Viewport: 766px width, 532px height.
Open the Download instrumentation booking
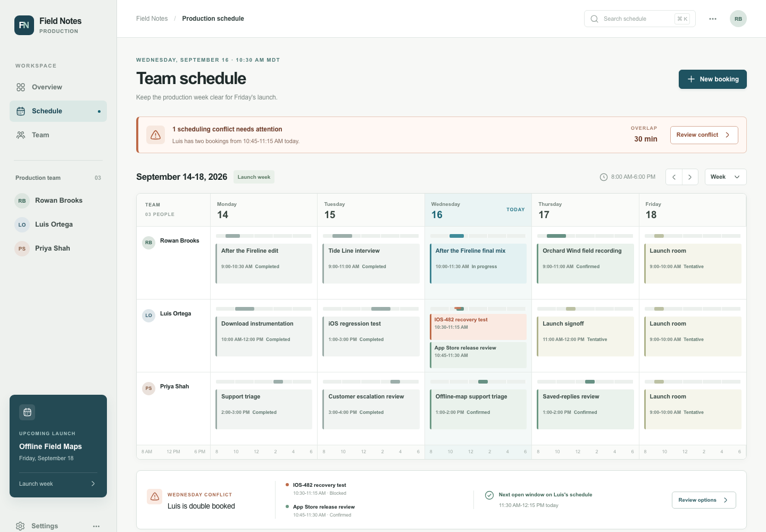pos(264,336)
